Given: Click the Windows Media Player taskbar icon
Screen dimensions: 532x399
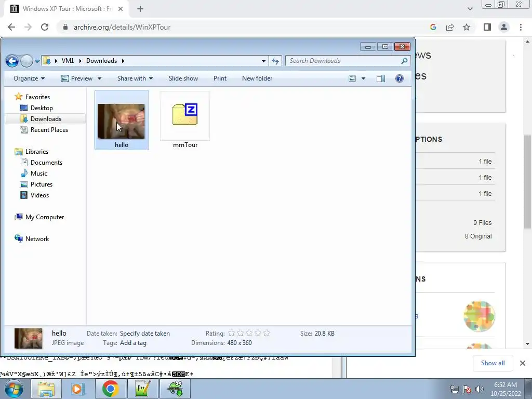Looking at the screenshot, I should click(77, 389).
